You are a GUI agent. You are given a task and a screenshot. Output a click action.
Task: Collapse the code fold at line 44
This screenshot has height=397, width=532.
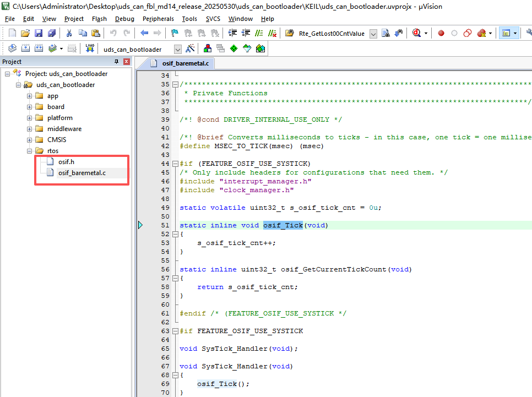tap(175, 164)
